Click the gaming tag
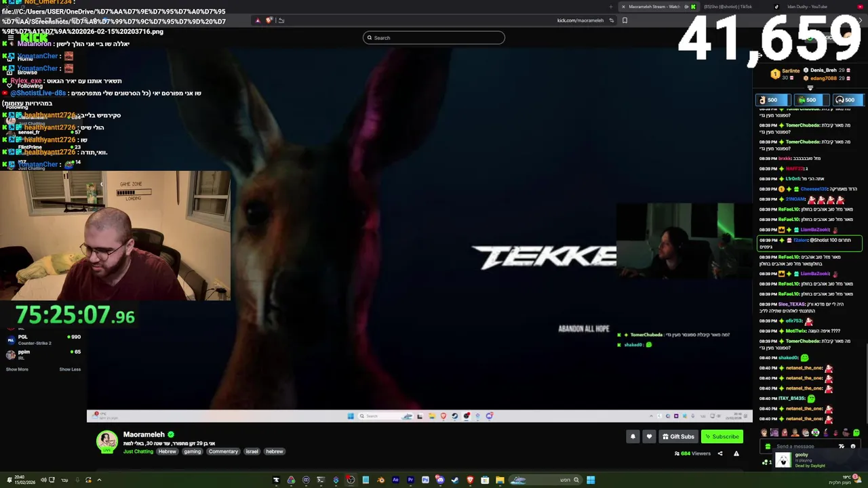This screenshot has width=868, height=488. pos(192,451)
